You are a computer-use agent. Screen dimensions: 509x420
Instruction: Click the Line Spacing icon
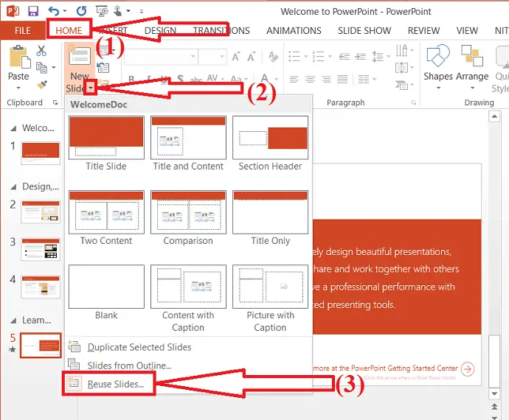click(x=378, y=57)
